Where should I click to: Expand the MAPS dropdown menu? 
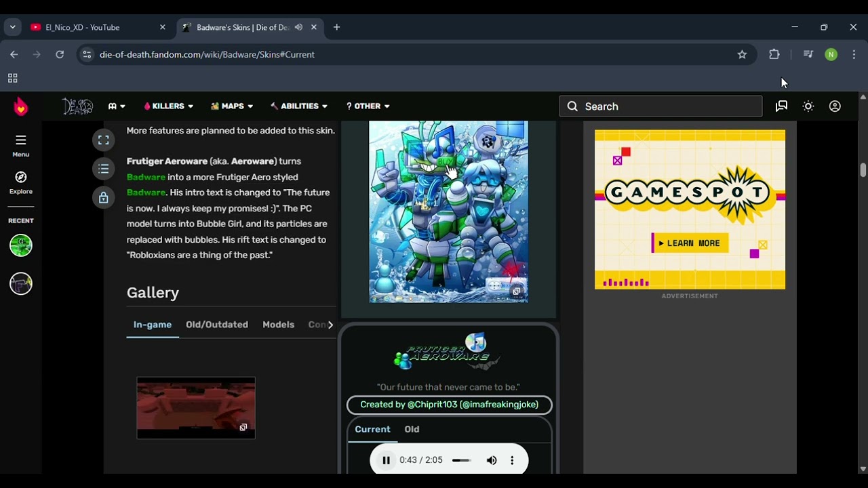[232, 106]
